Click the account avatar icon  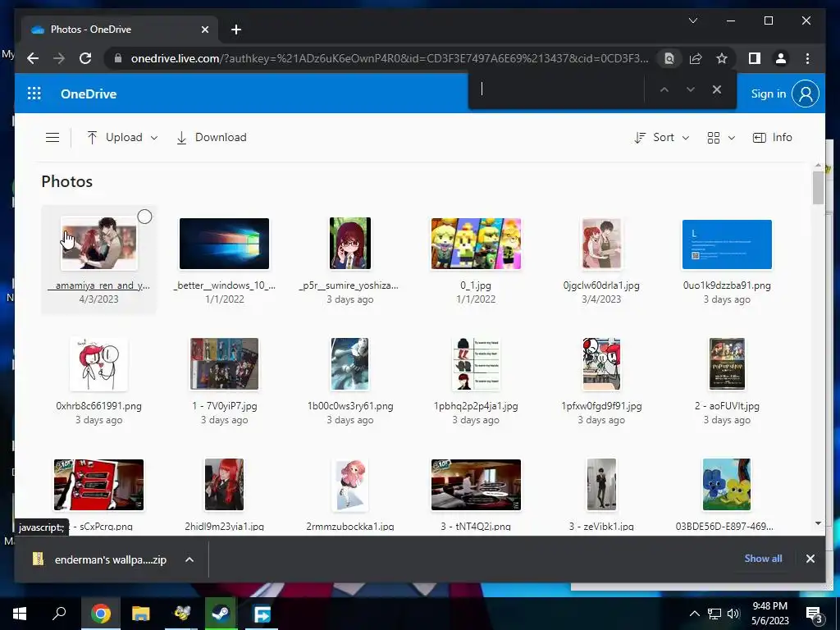coord(806,94)
